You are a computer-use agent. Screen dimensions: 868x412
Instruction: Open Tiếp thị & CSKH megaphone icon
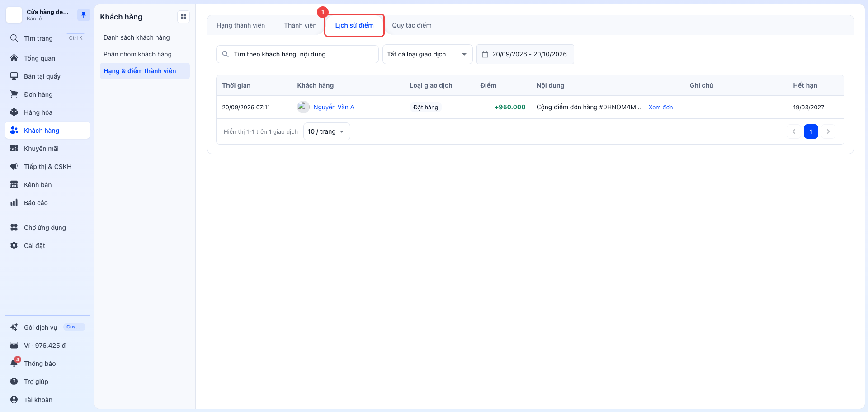[x=14, y=166]
